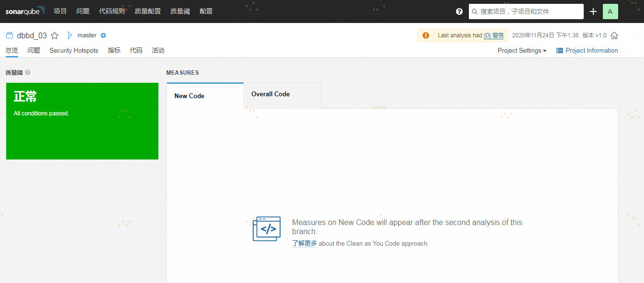Click the list icon of Project Information
Image resolution: width=644 pixels, height=283 pixels.
pos(559,50)
